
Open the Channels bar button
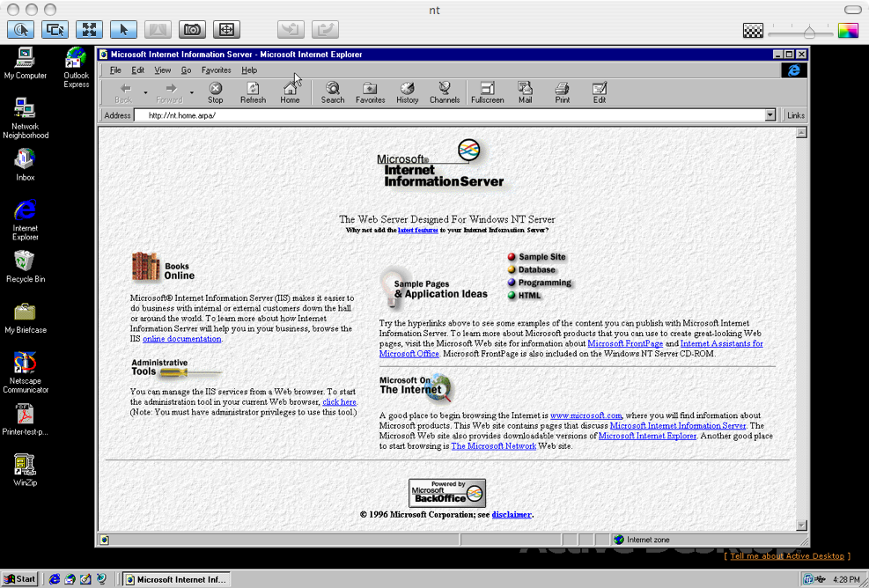coord(445,92)
